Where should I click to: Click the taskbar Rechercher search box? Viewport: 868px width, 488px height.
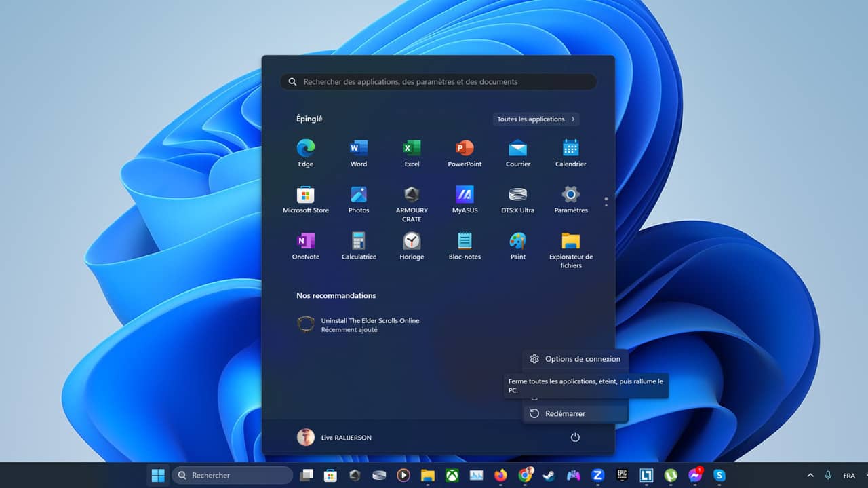[233, 475]
